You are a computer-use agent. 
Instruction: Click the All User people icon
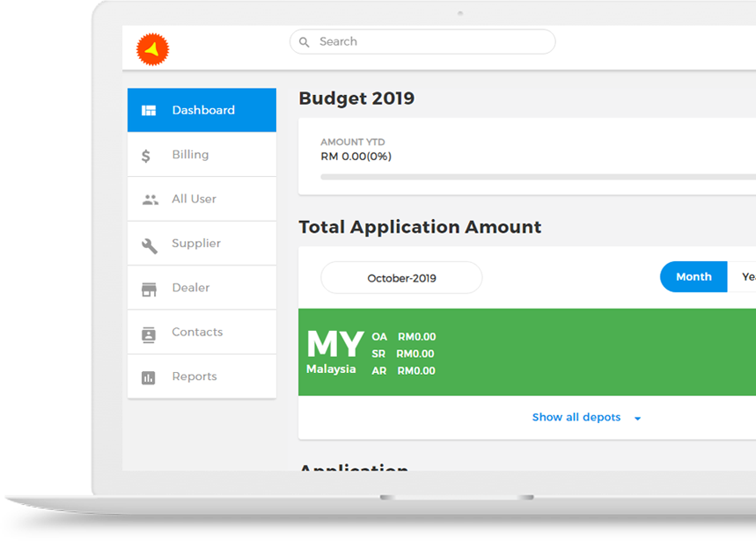tap(150, 200)
